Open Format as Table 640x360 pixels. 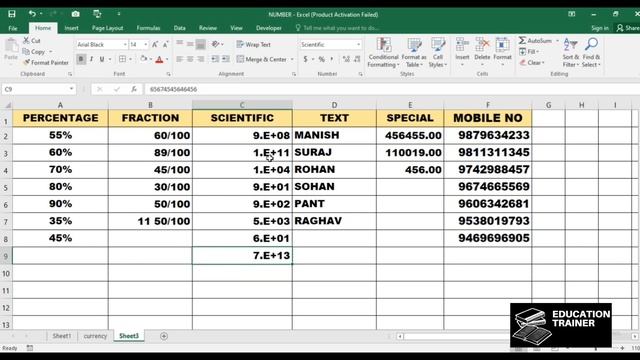(414, 53)
